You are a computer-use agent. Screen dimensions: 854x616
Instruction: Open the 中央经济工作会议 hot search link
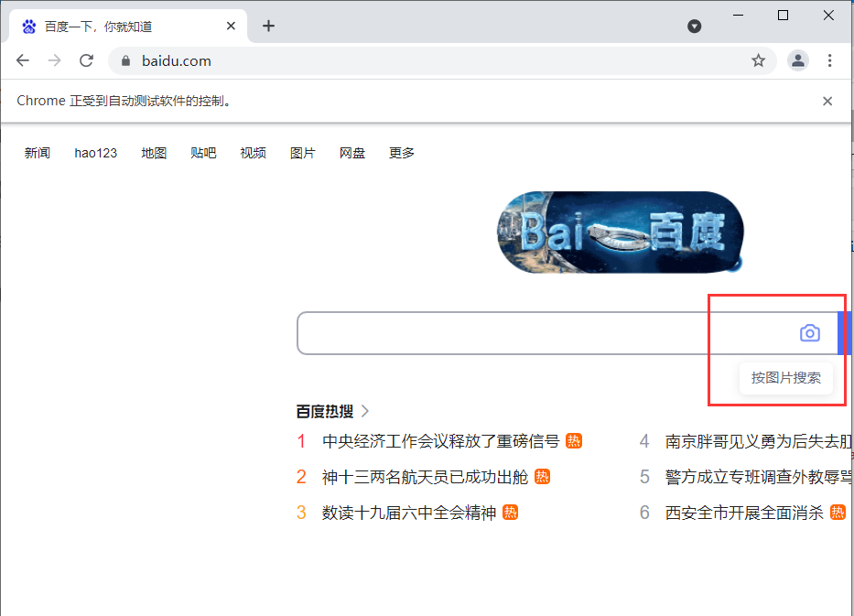(439, 440)
